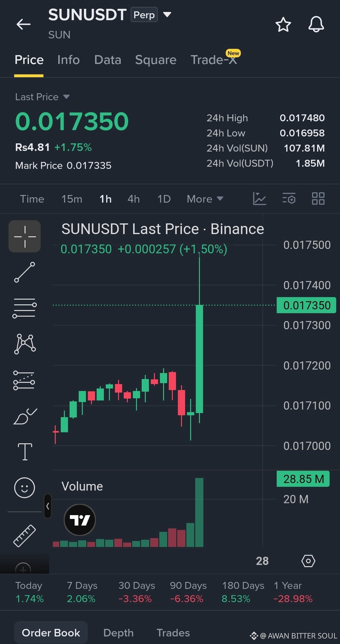The height and width of the screenshot is (644, 340).
Task: Tap the 24h Vol(USDT) value 1.85M
Action: 310,163
